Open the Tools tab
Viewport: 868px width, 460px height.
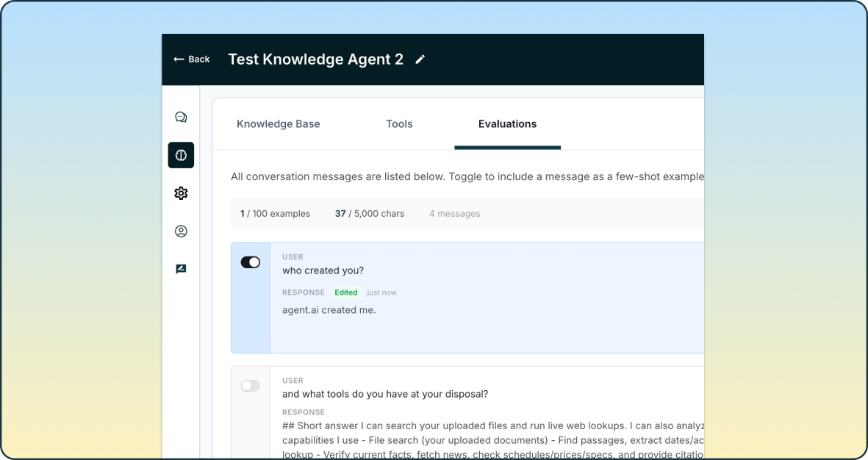[x=399, y=123]
